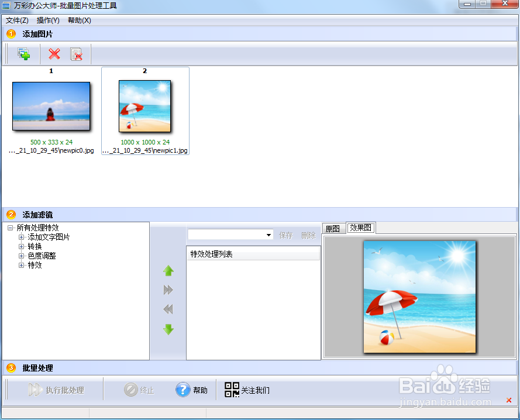Minimize the window
This screenshot has width=520, height=420.
pos(467,4)
